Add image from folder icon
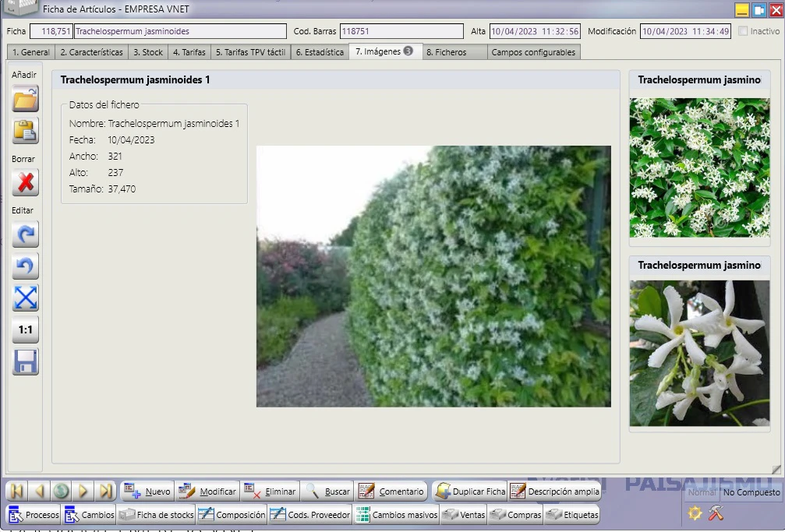This screenshot has height=532, width=785. click(x=25, y=99)
